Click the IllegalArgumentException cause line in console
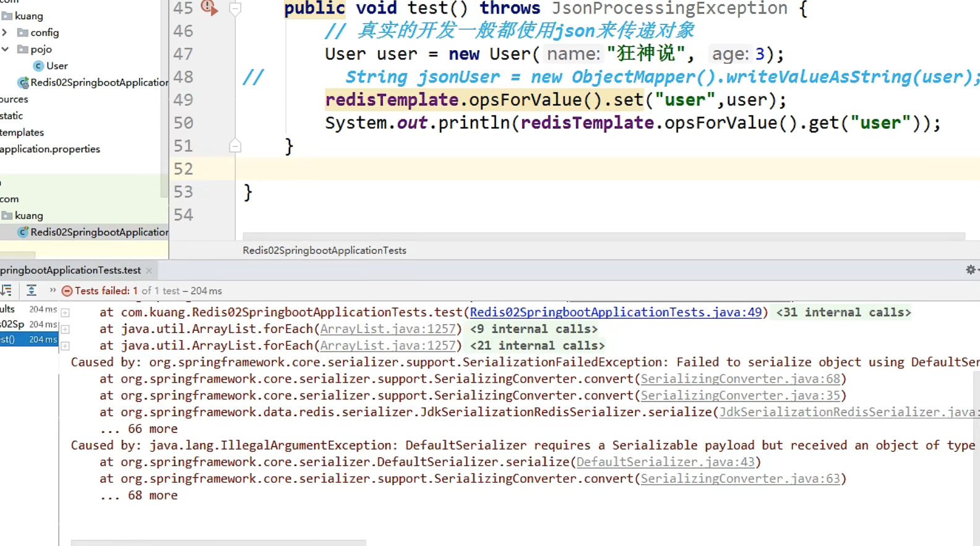This screenshot has height=546, width=980. tap(523, 445)
